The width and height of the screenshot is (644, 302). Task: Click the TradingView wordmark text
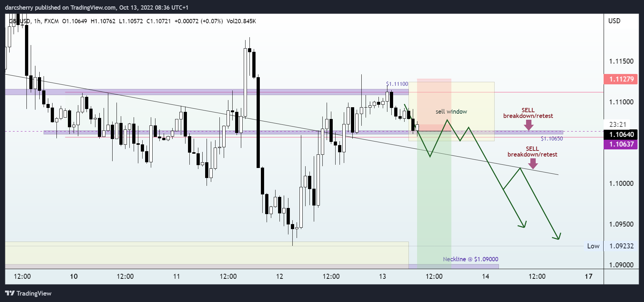coord(34,293)
